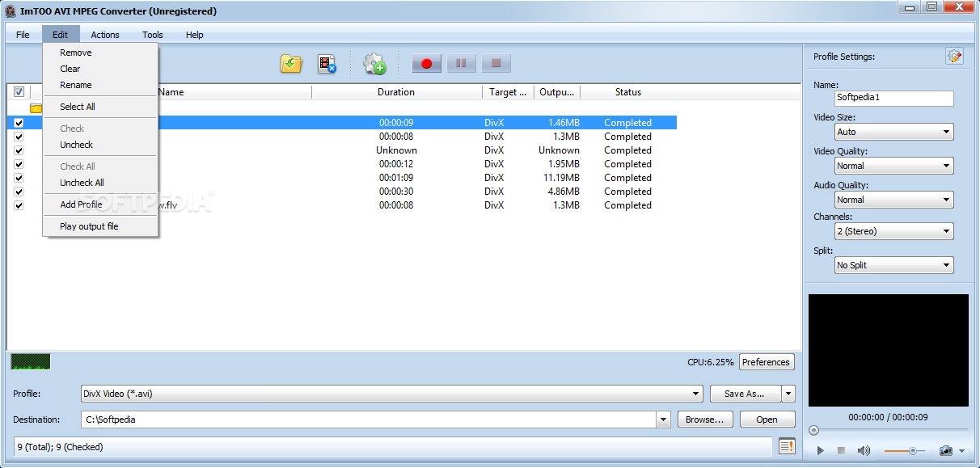Click the stop conversion toolbar button

click(496, 63)
